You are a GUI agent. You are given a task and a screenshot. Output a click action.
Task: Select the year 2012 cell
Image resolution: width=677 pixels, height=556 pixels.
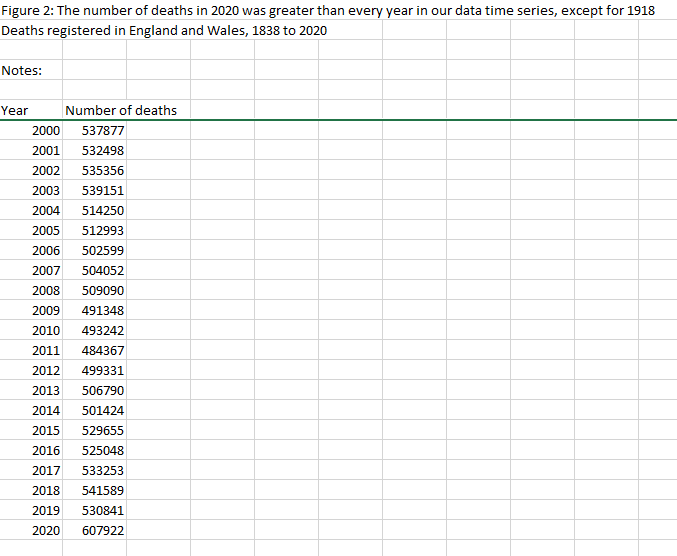[45, 370]
